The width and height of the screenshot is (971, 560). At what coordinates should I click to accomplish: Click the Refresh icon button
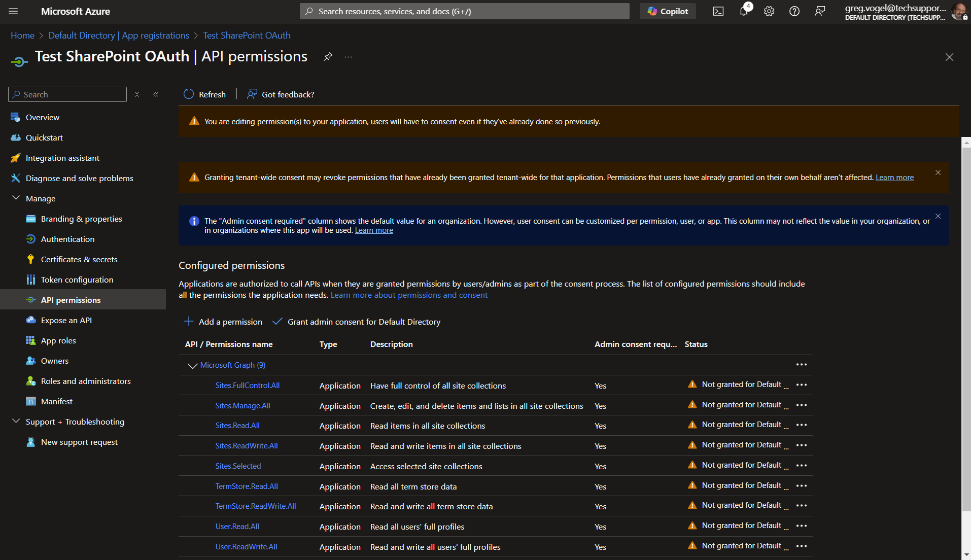(x=189, y=94)
